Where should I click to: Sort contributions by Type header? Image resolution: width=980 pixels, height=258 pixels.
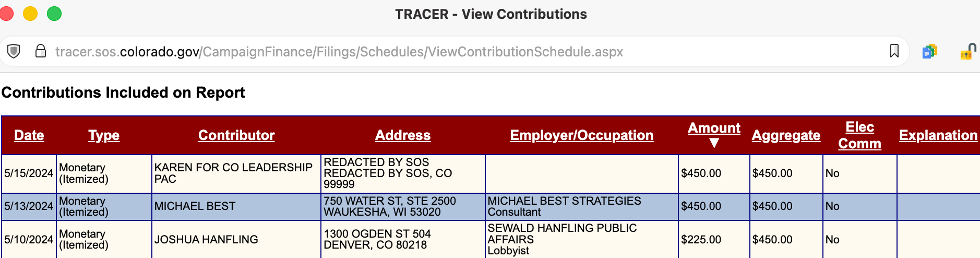104,135
